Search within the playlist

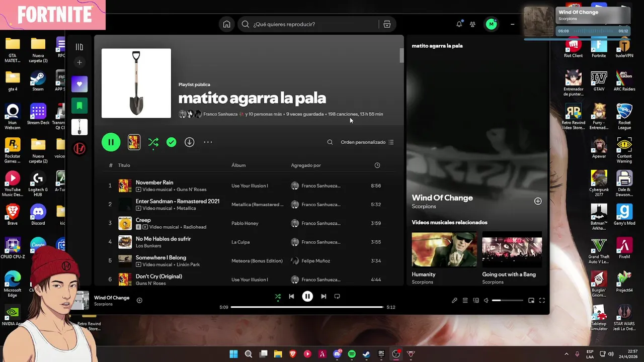[330, 142]
